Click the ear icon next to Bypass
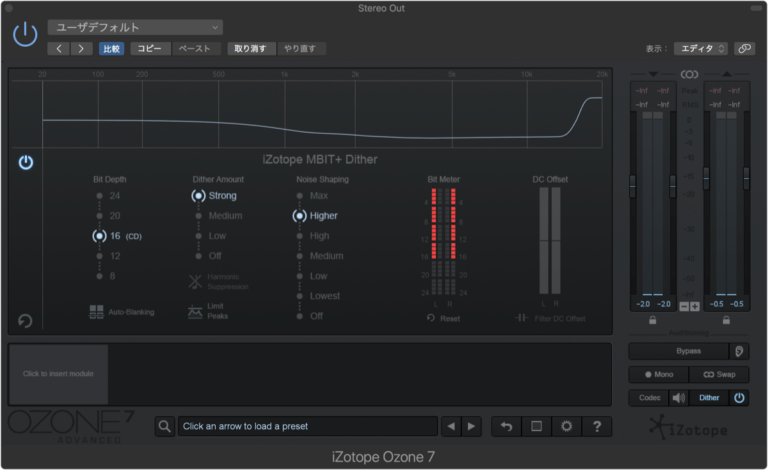The width and height of the screenshot is (768, 470). point(739,351)
